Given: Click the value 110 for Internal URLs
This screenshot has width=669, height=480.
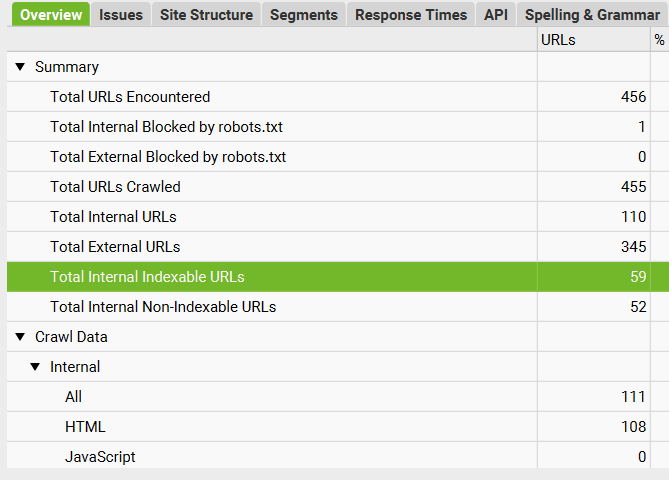Looking at the screenshot, I should click(x=634, y=217).
